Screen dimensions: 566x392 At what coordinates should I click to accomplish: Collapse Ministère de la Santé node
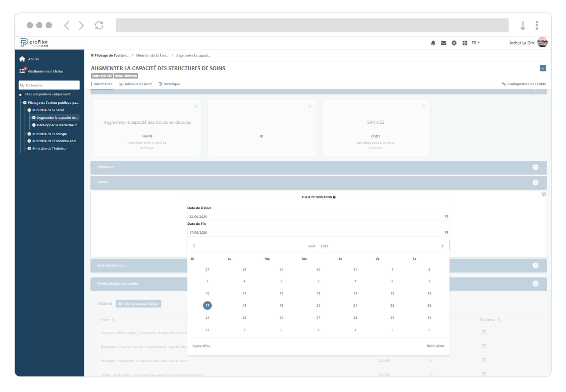[x=29, y=110]
